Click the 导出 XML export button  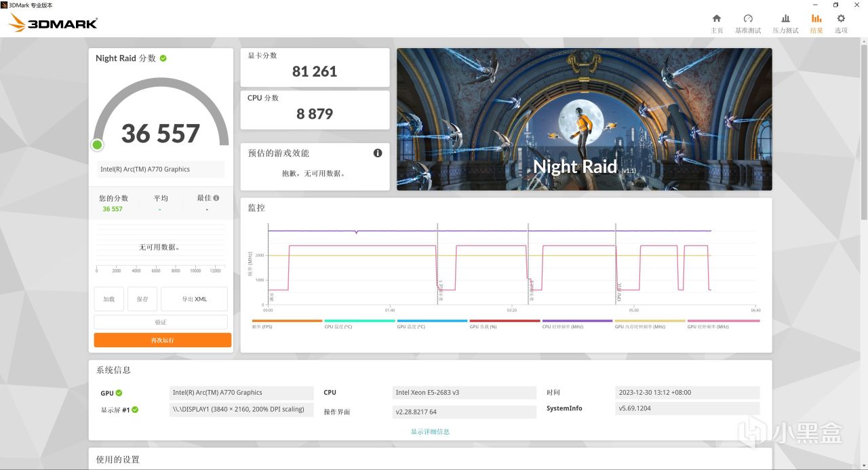pyautogui.click(x=195, y=299)
